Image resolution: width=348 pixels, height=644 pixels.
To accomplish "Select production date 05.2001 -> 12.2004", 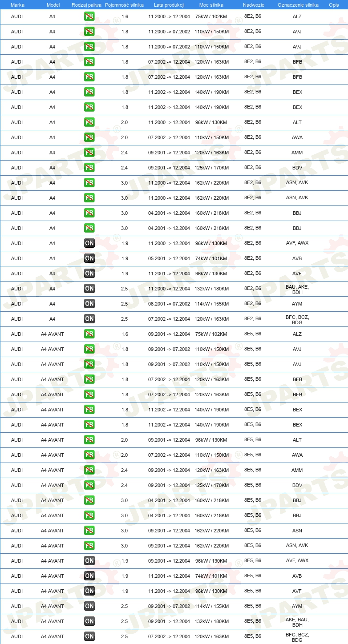I will click(x=169, y=258).
